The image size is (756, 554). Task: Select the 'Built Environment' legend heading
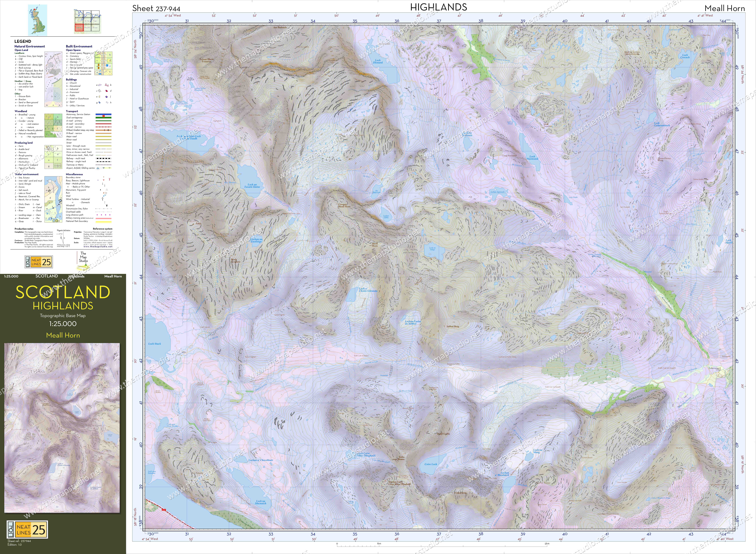point(79,46)
